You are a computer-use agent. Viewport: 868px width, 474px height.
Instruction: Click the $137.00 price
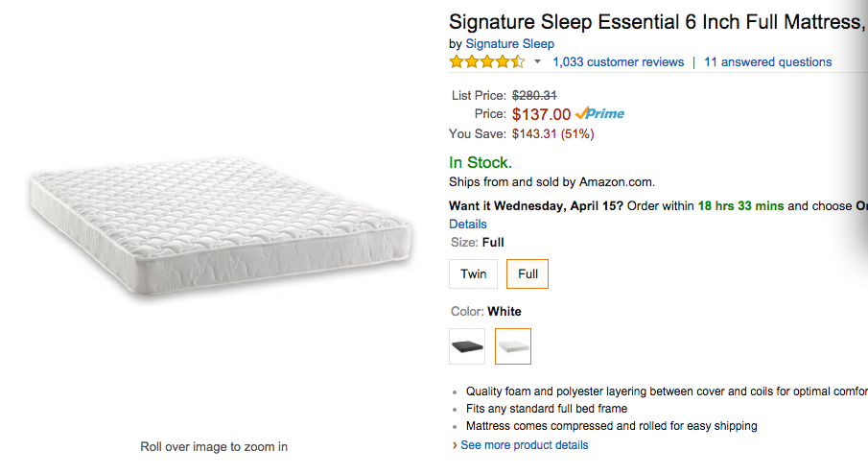coord(541,114)
